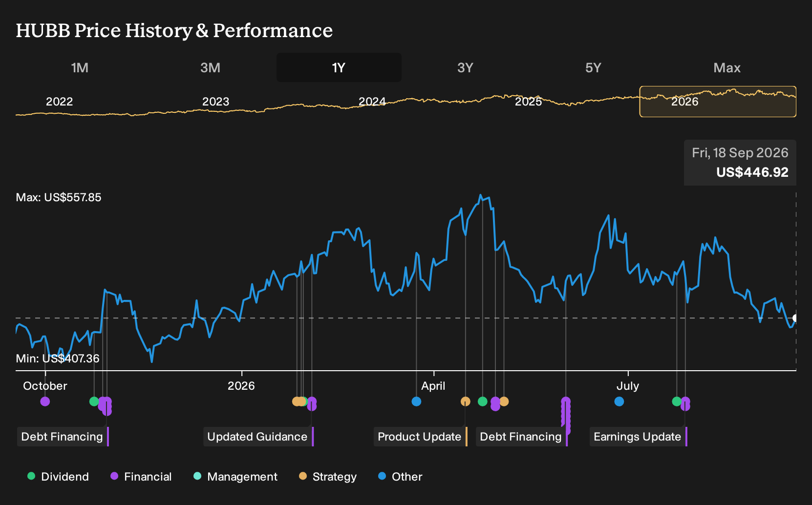
Task: Click the highlighted 2026 range selector window
Action: pyautogui.click(x=718, y=102)
